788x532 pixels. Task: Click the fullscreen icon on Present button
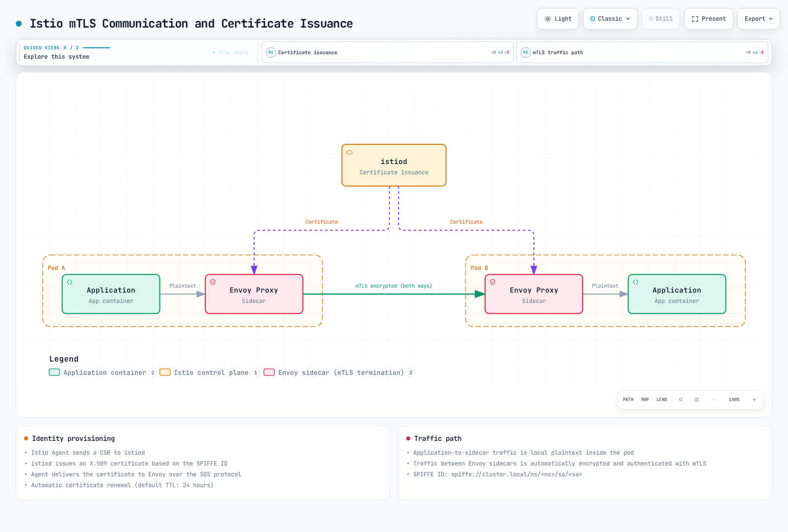[695, 19]
